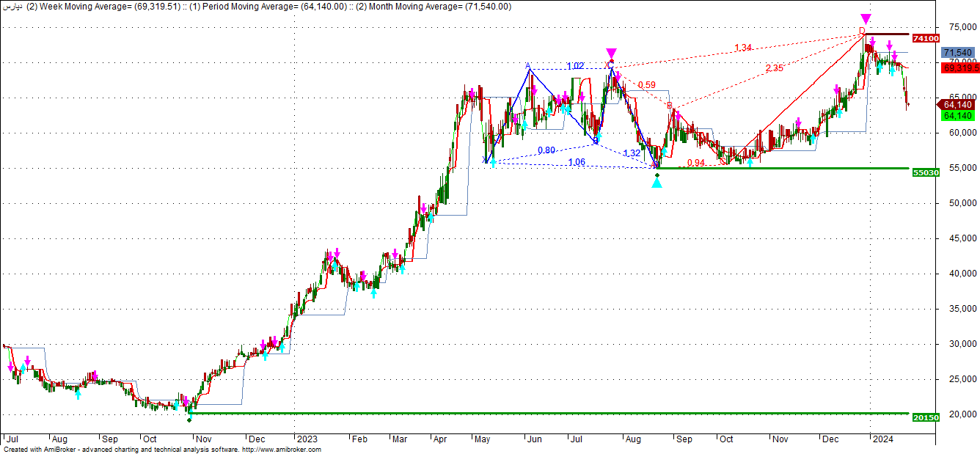Click the red 2.35 ratio label

click(x=774, y=68)
